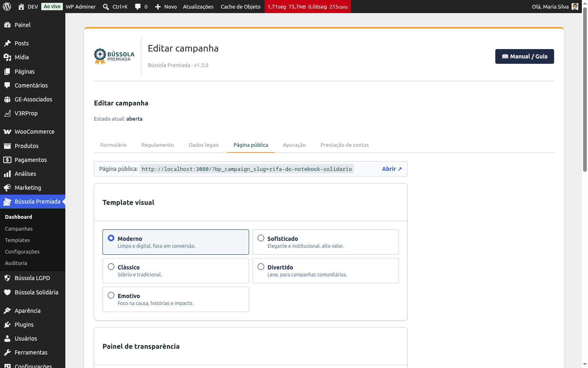Open the Dados legais tab
Viewport: 588px width, 368px height.
204,145
